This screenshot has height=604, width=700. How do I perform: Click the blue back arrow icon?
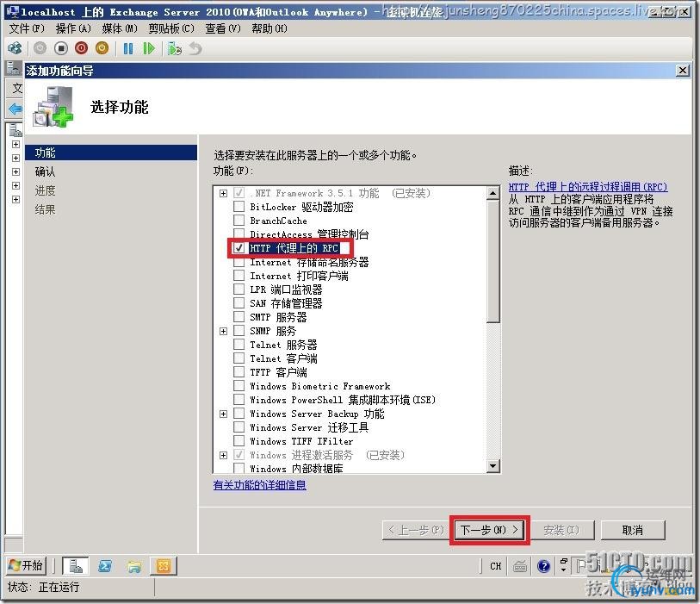15,109
